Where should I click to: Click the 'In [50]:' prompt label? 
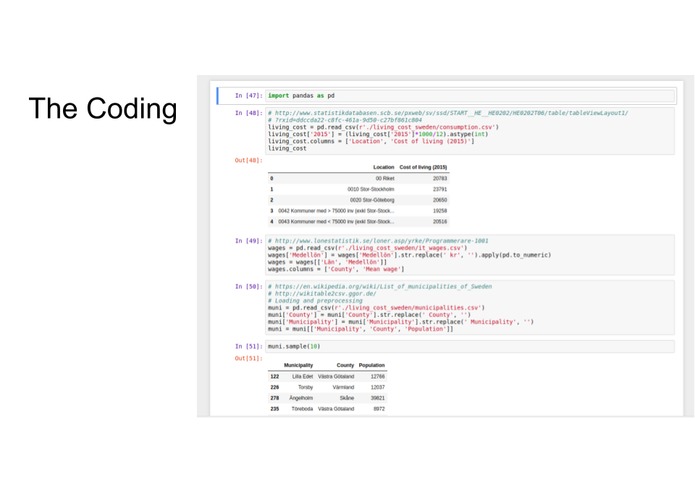tap(249, 287)
